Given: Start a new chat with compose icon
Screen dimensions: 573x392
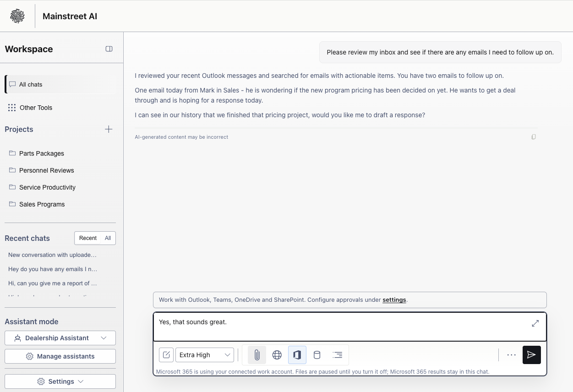Looking at the screenshot, I should click(166, 355).
